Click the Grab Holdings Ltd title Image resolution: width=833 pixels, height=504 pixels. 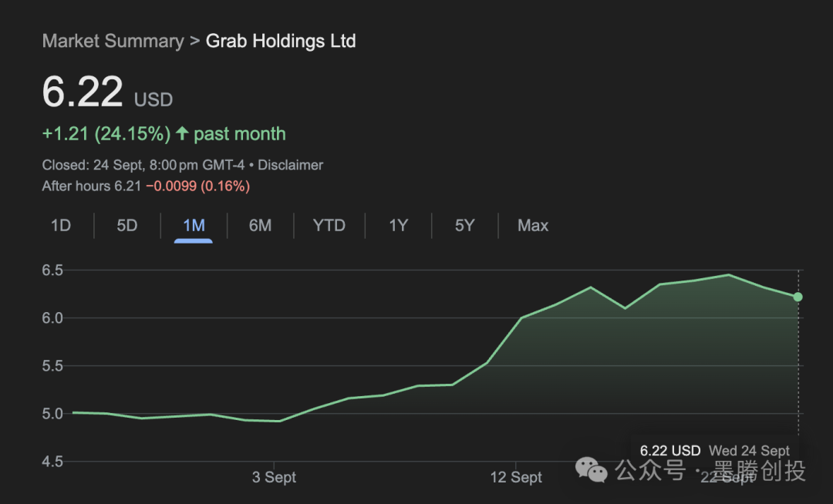tap(281, 41)
